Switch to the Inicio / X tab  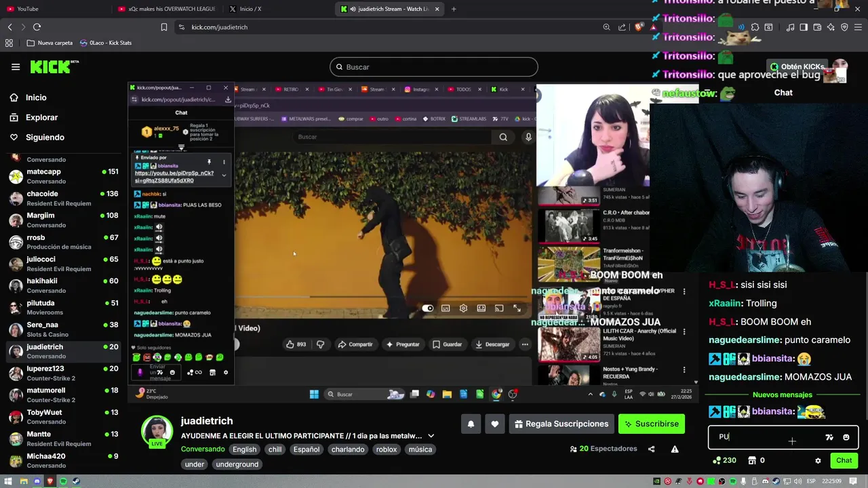[x=278, y=9]
